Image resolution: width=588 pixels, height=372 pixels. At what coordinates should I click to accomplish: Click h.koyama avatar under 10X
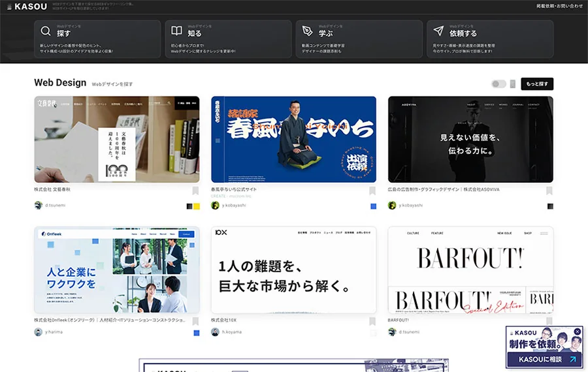tap(215, 332)
